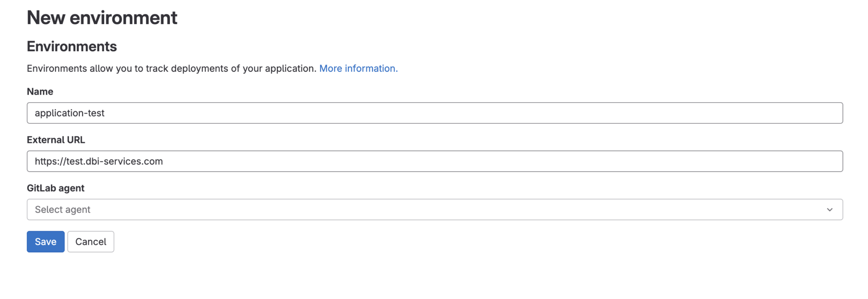Click the Save button
This screenshot has width=868, height=299.
pyautogui.click(x=45, y=242)
